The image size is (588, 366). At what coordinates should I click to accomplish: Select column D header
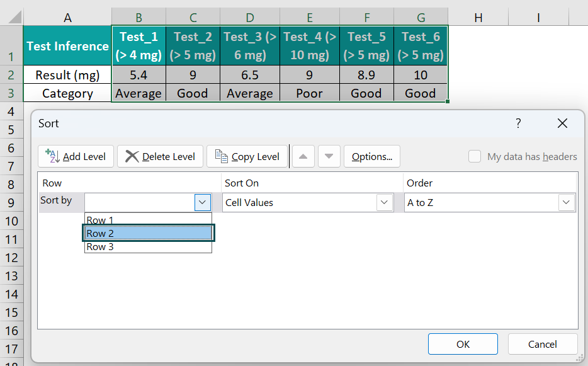pyautogui.click(x=250, y=17)
